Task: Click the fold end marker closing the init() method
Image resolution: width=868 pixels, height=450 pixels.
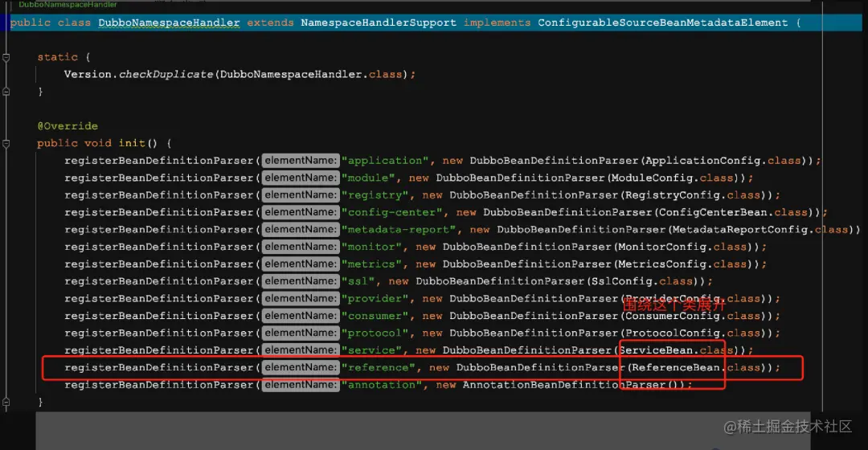Action: click(x=6, y=403)
